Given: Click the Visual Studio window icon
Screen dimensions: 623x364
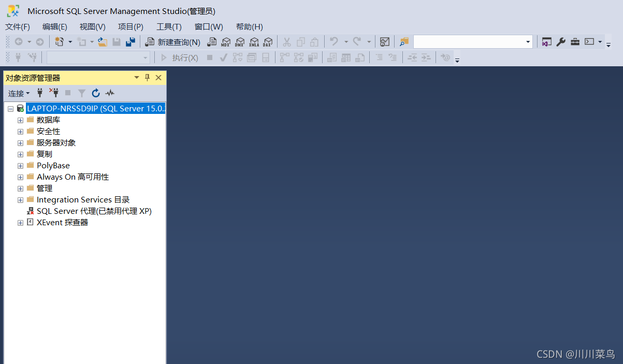Looking at the screenshot, I should [x=547, y=42].
